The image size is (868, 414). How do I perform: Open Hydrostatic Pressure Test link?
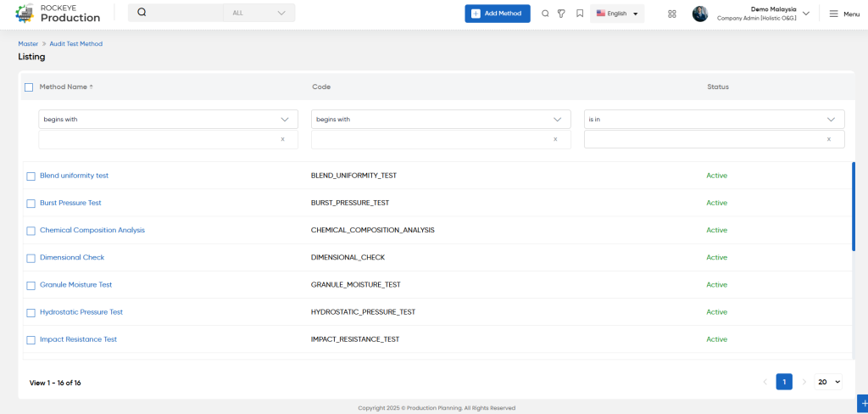(81, 312)
